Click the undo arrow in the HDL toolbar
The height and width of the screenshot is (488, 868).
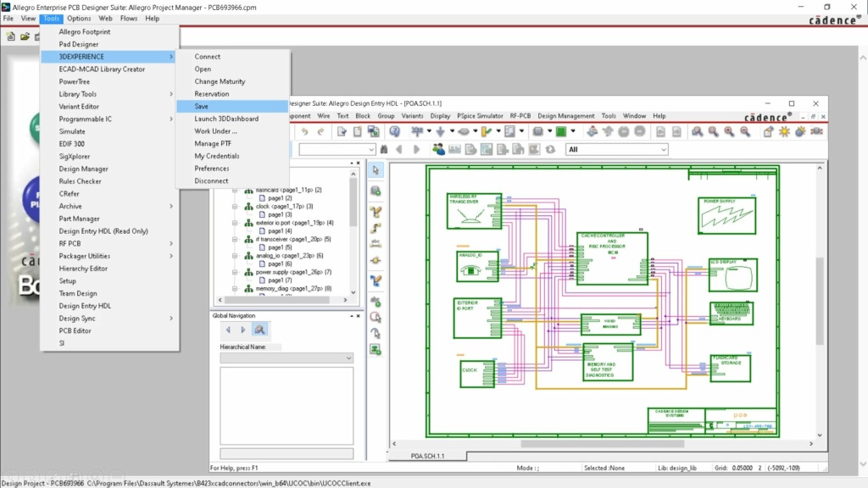point(304,131)
